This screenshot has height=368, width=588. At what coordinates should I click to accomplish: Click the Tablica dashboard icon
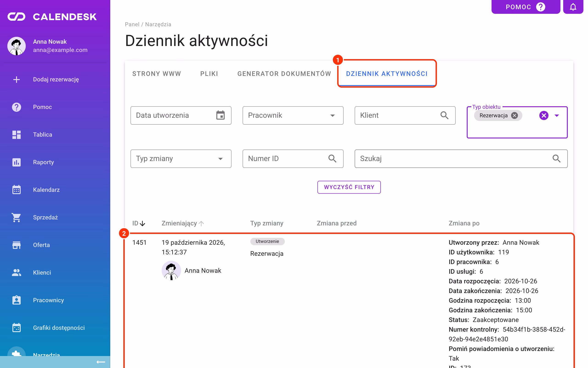[x=17, y=135]
